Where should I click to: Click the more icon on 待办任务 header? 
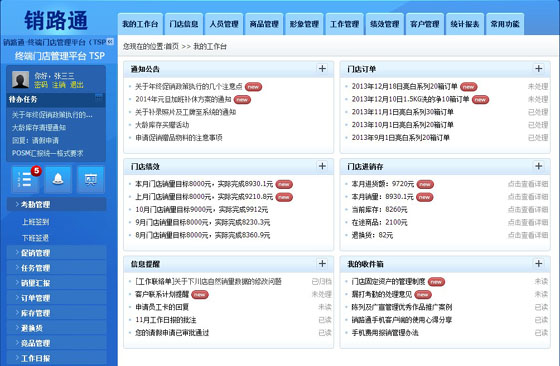click(x=99, y=97)
